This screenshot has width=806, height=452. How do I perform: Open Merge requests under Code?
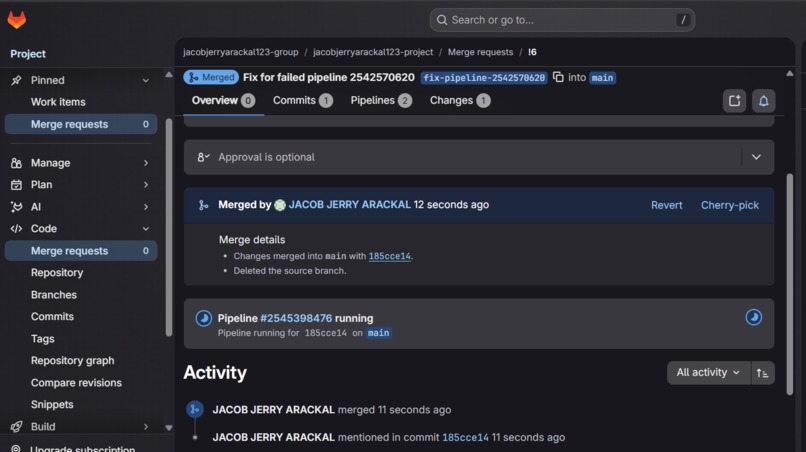click(x=81, y=251)
